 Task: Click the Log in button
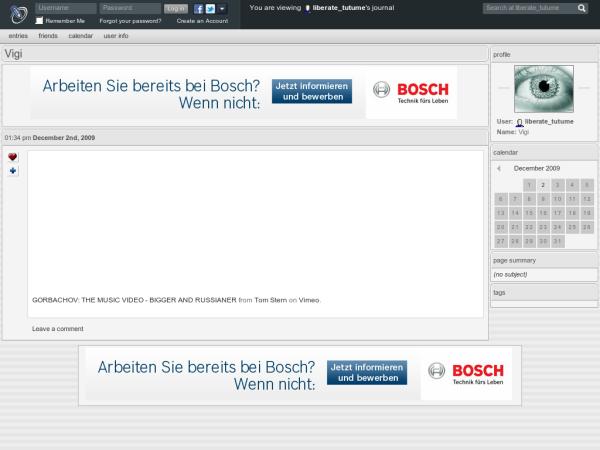pyautogui.click(x=176, y=8)
